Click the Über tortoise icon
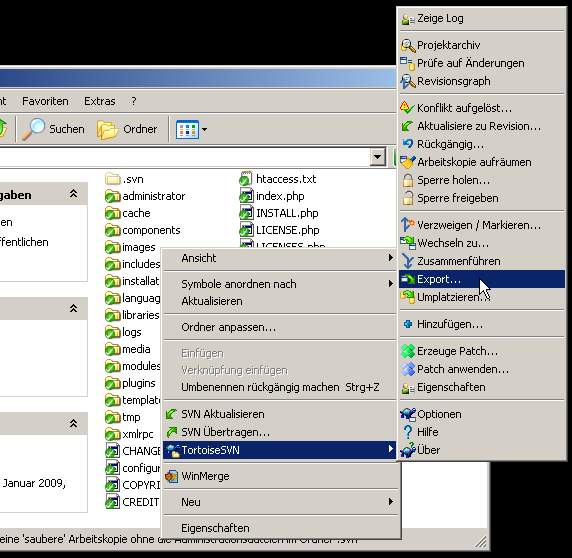The height and width of the screenshot is (558, 572). (408, 450)
